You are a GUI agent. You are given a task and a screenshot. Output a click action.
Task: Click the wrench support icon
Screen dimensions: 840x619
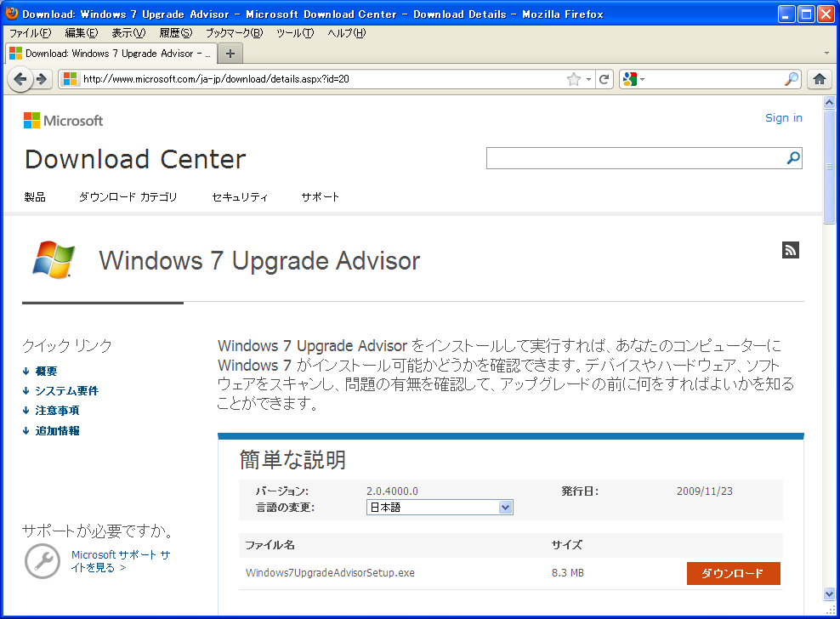(x=43, y=561)
